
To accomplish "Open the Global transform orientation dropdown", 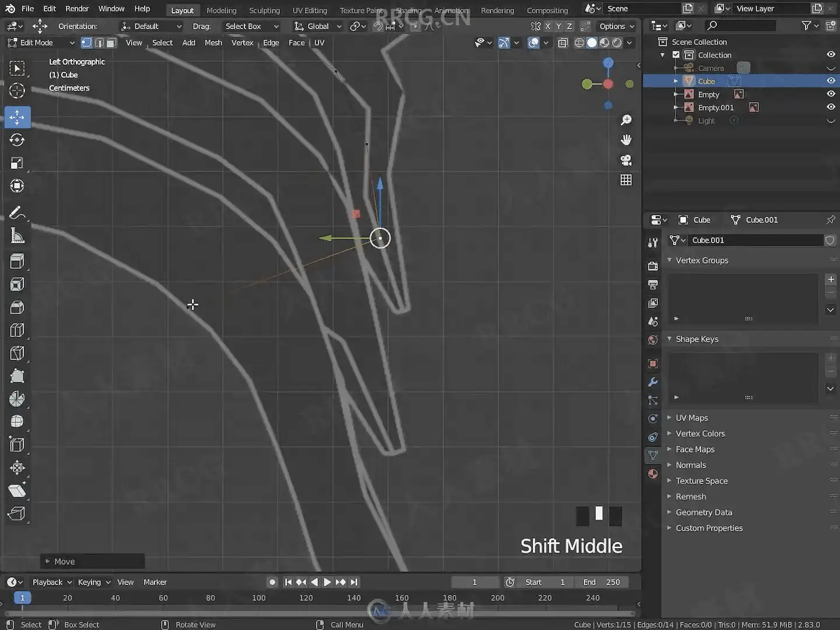I will click(318, 26).
